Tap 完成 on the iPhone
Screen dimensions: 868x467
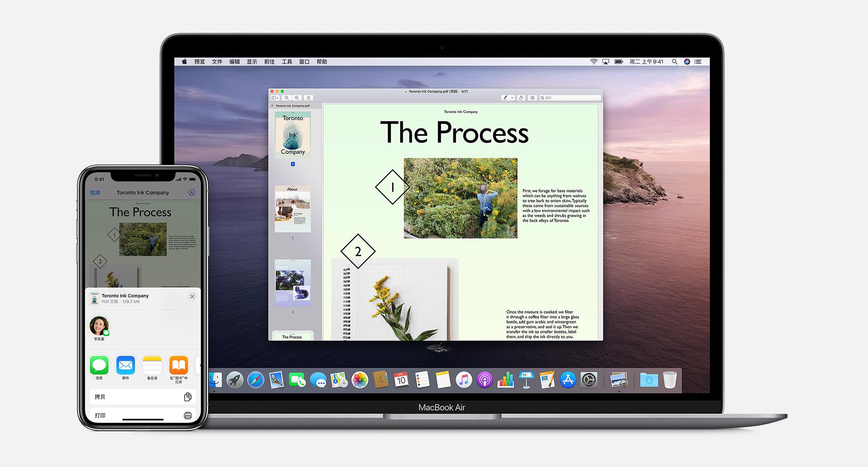[95, 193]
